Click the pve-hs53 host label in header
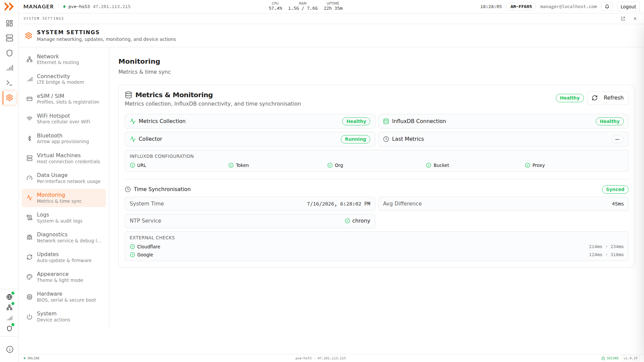 79,7
